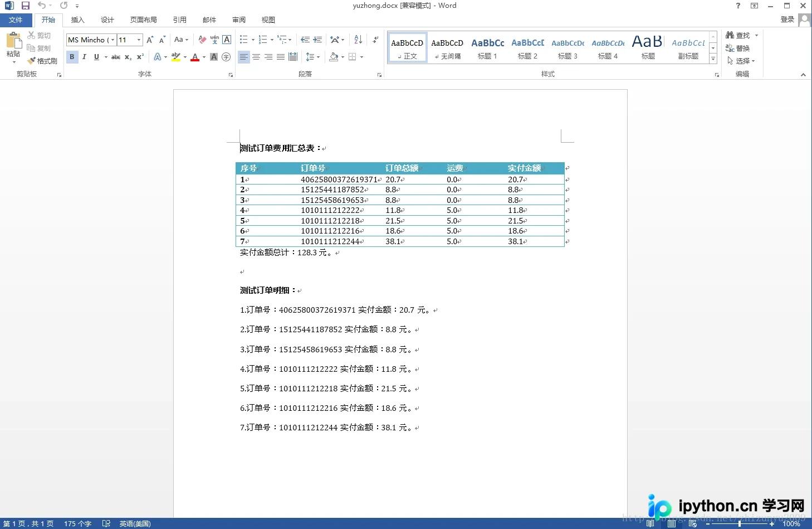Click the 175 个字 word count in the status bar
Screen dimensions: 812x529
pos(77,524)
